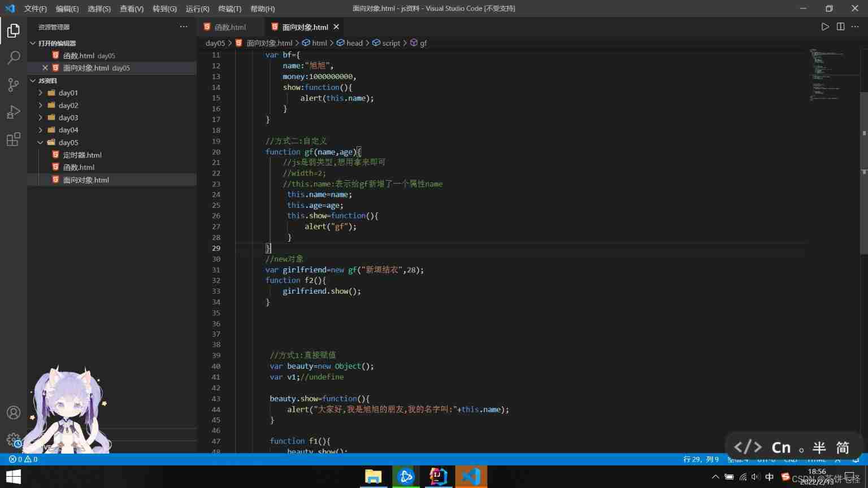Click the code minimap preview
This screenshot has height=488, width=868.
coord(834,75)
